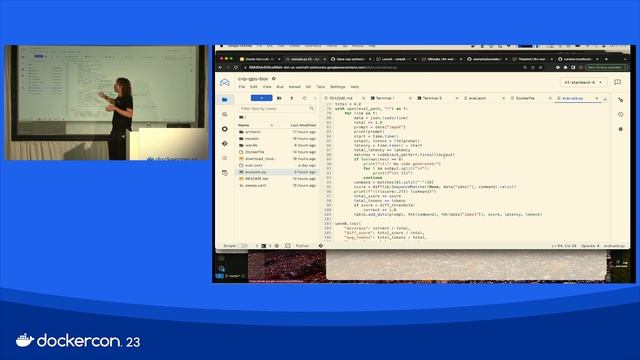Image resolution: width=640 pixels, height=360 pixels.
Task: Open the models folder
Action: [x=277, y=139]
